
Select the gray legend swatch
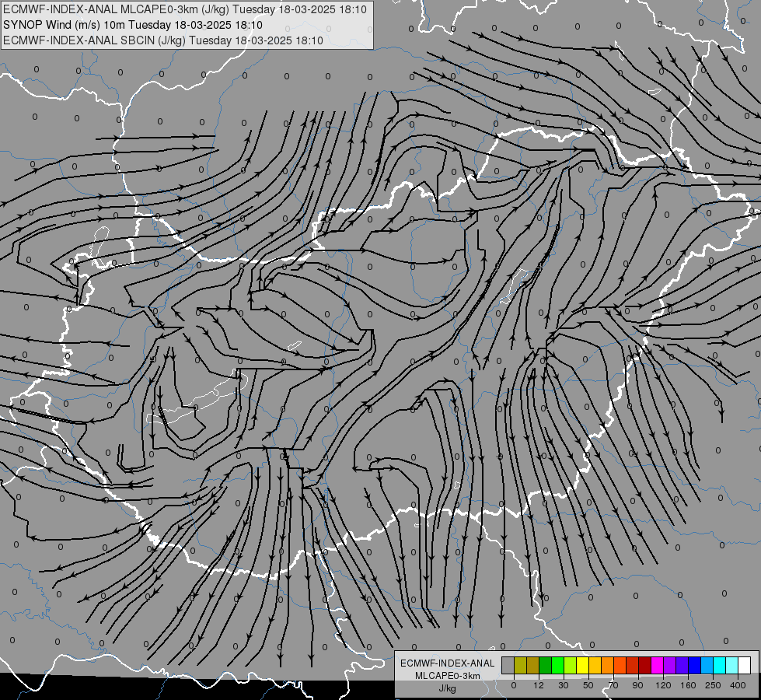tap(508, 665)
